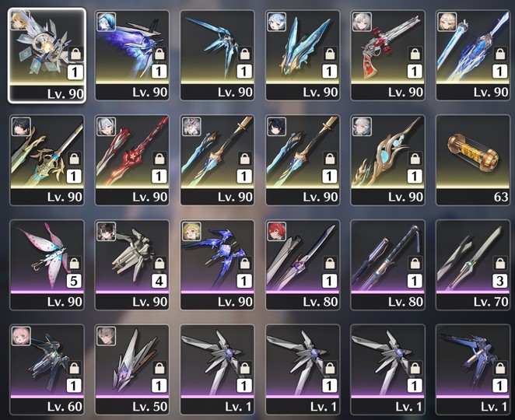Select the Lv. 80 weapon without portrait
This screenshot has width=515, height=420.
[x=388, y=264]
